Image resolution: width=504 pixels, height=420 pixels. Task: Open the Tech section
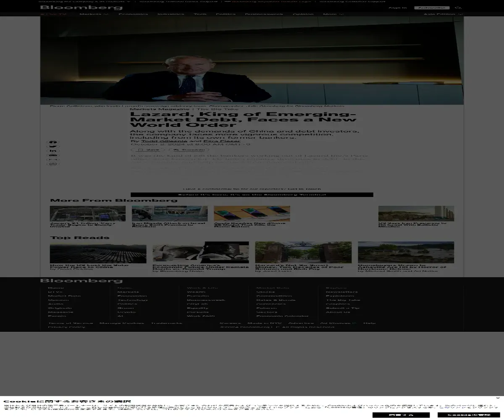[200, 14]
